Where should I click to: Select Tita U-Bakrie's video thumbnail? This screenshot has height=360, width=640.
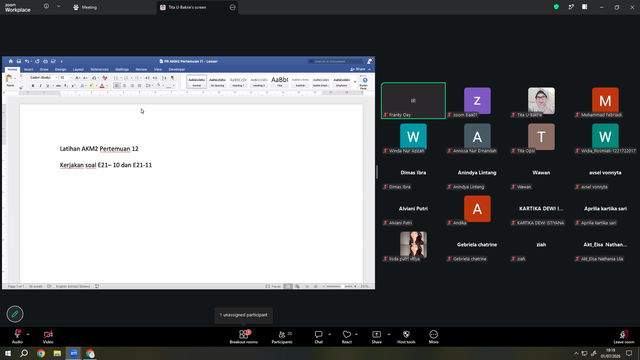click(x=541, y=100)
